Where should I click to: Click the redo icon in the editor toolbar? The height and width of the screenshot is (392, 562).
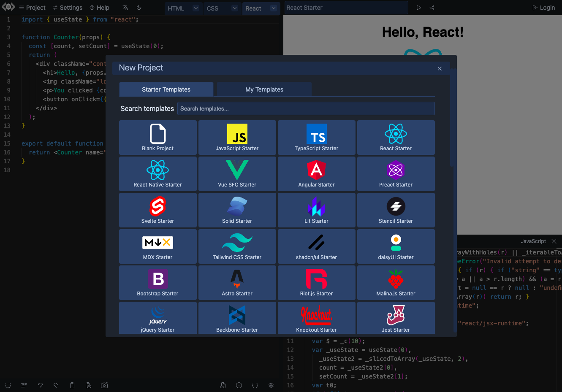[56, 385]
